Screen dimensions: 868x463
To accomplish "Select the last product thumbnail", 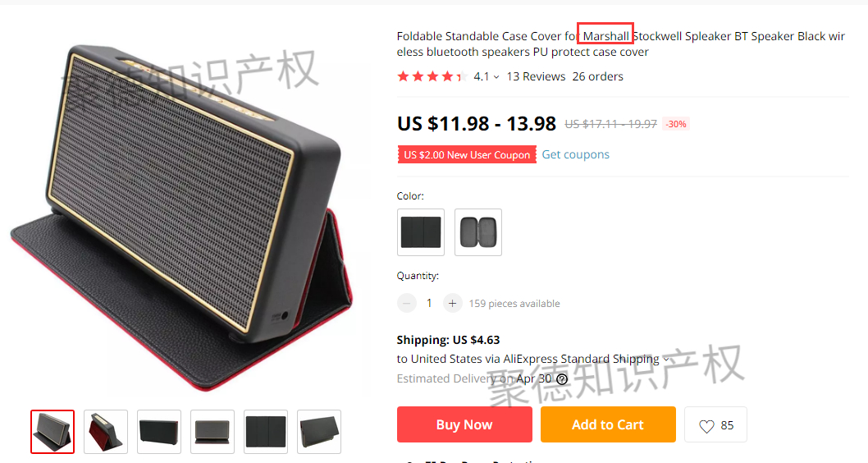I will (319, 432).
